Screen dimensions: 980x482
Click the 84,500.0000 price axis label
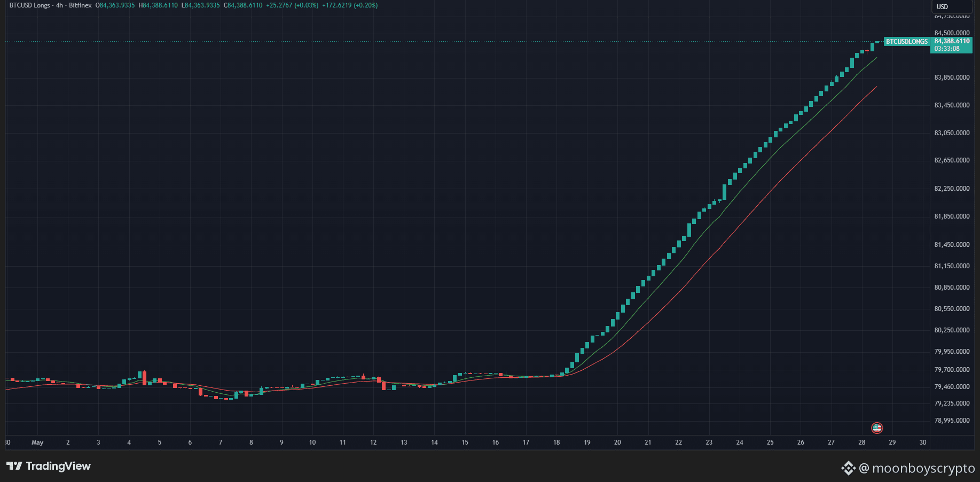pyautogui.click(x=952, y=33)
